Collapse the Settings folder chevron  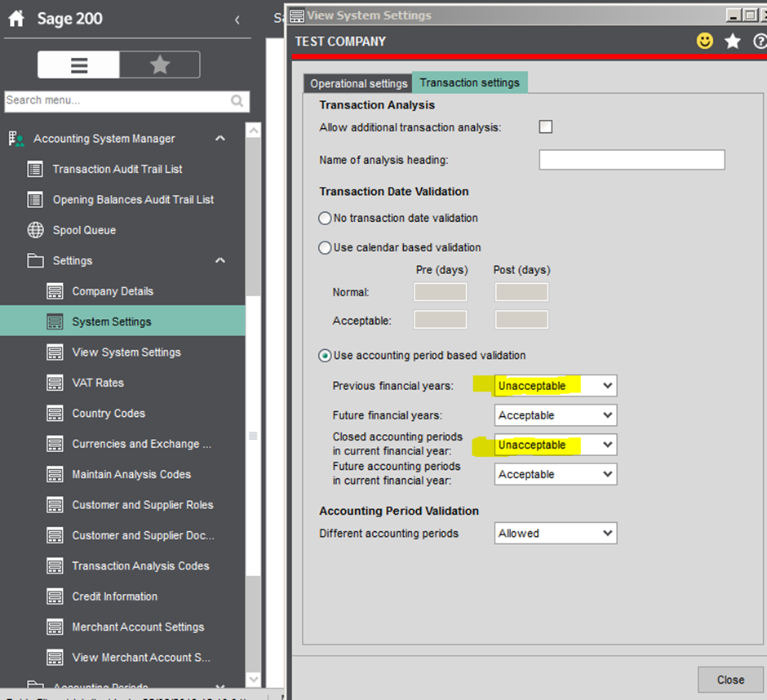[220, 260]
